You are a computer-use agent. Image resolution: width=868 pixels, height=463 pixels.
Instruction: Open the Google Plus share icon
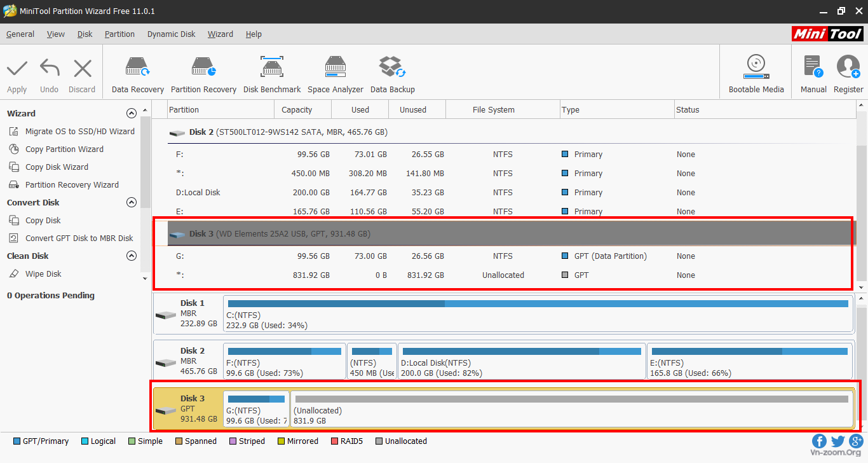click(856, 441)
